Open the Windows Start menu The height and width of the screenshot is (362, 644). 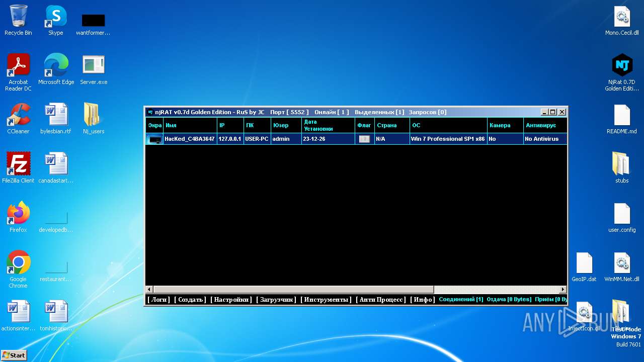pos(14,355)
